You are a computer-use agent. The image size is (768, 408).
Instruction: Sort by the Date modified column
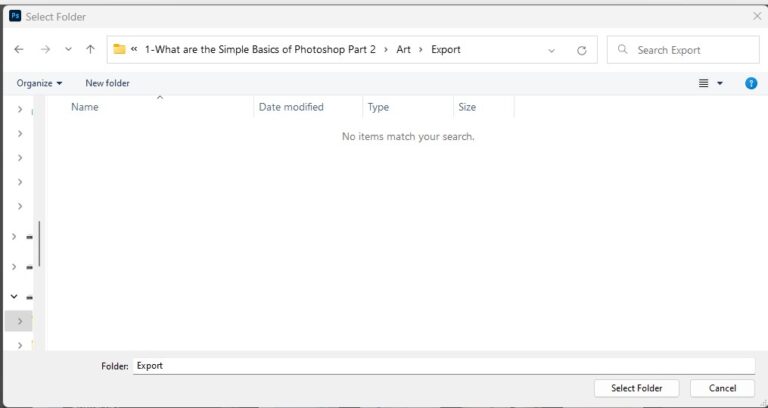(x=291, y=107)
